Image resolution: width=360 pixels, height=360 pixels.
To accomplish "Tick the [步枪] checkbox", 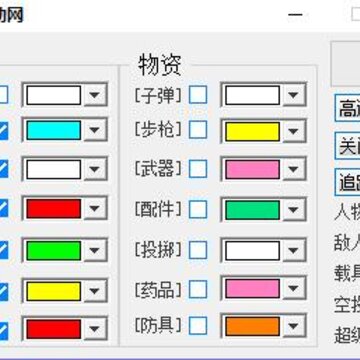I will pos(198,130).
